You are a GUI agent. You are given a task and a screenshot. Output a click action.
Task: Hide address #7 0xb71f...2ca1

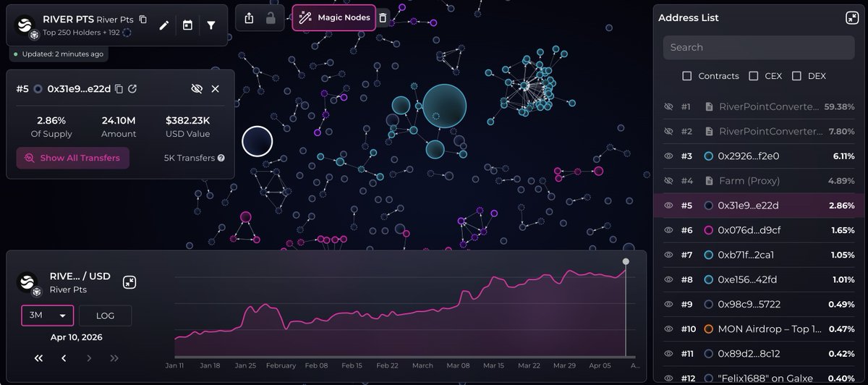point(668,255)
